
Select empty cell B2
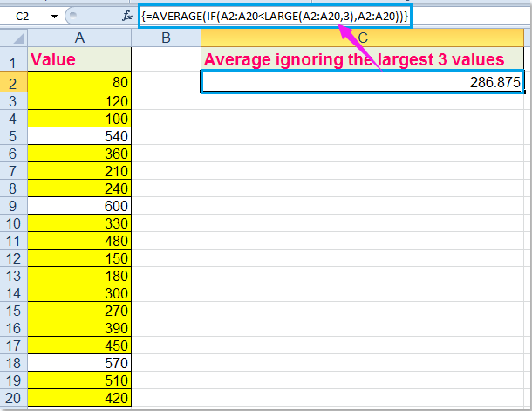coord(166,82)
